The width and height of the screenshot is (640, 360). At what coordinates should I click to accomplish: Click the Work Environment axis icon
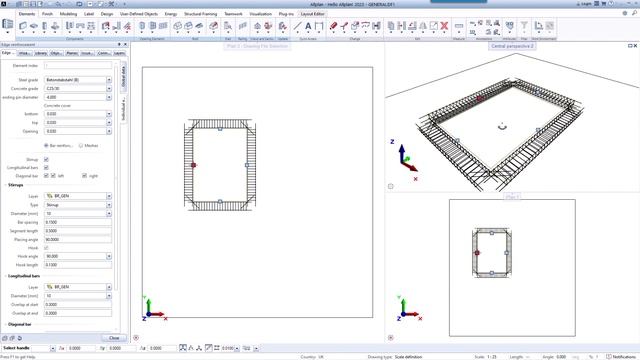[x=538, y=27]
